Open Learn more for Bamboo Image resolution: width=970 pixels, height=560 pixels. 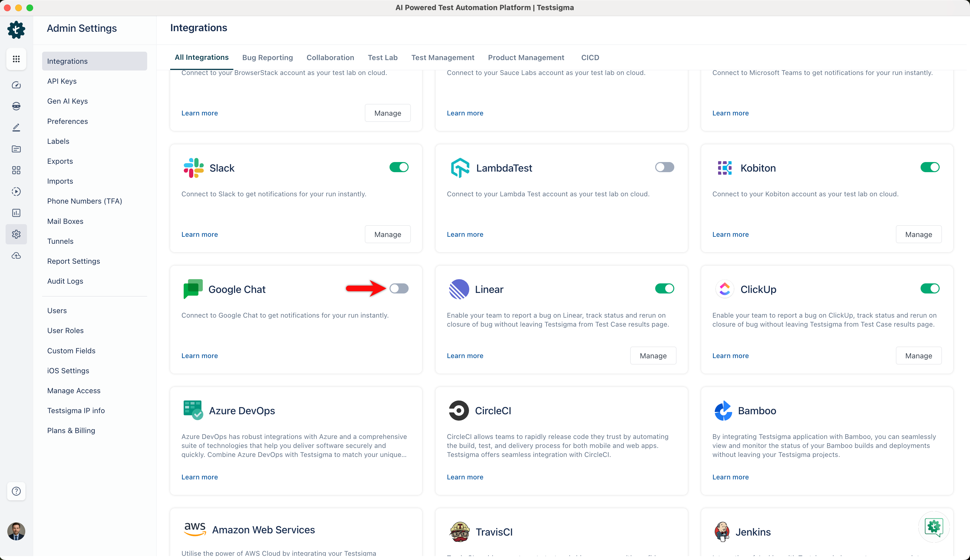point(730,477)
